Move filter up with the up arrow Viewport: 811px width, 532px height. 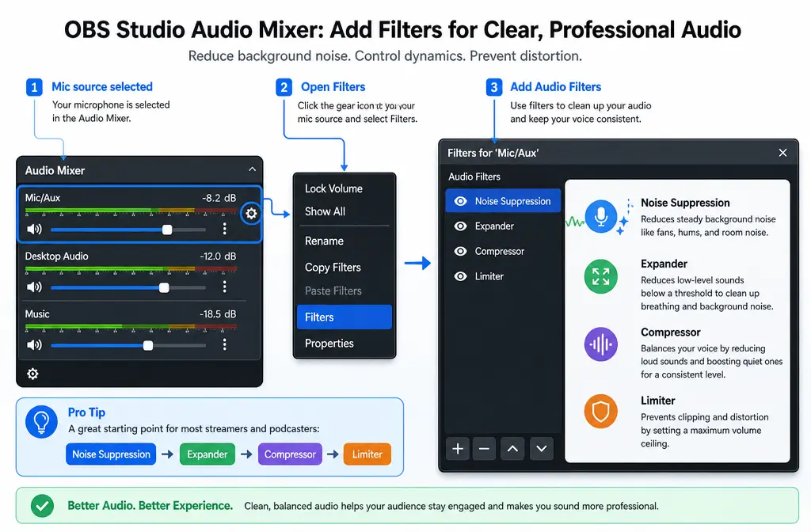pyautogui.click(x=512, y=448)
